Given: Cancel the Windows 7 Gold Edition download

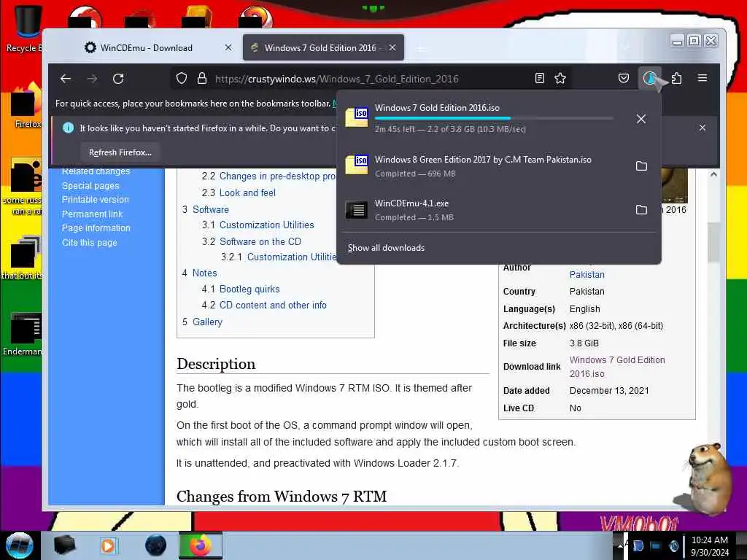Looking at the screenshot, I should pos(641,119).
